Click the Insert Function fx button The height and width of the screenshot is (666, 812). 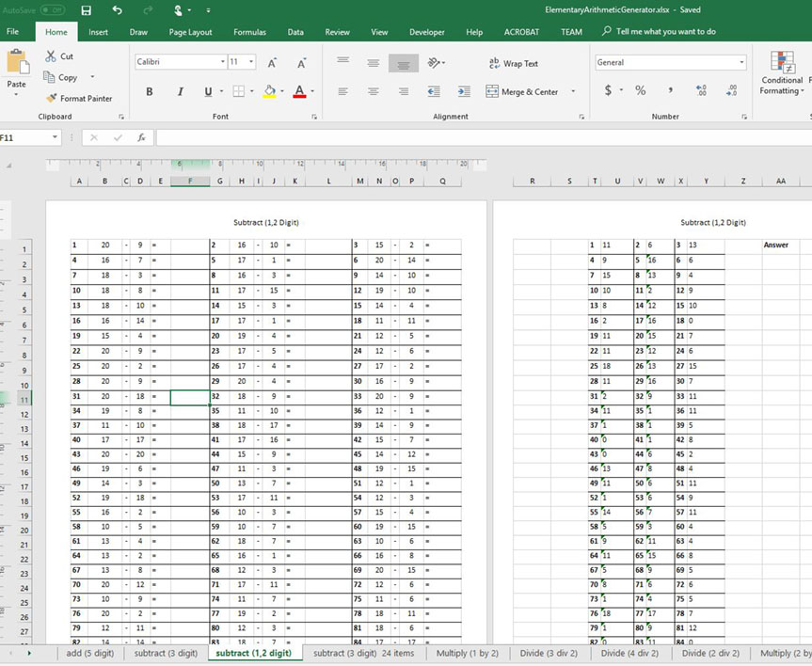[x=141, y=137]
